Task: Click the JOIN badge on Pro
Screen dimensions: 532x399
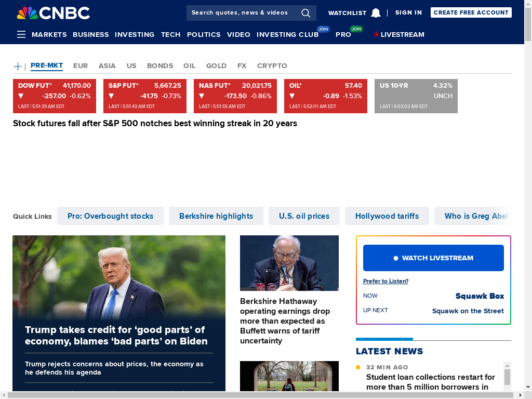Action: tap(356, 29)
